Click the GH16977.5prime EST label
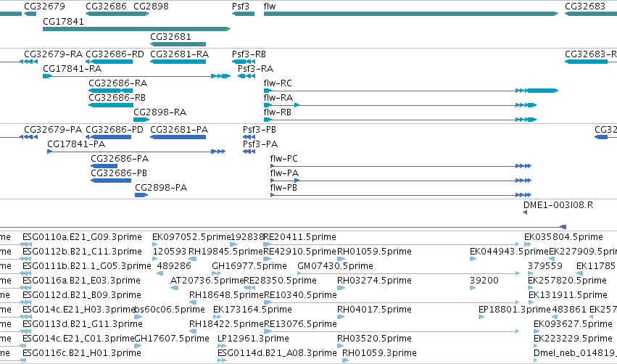 (x=249, y=266)
